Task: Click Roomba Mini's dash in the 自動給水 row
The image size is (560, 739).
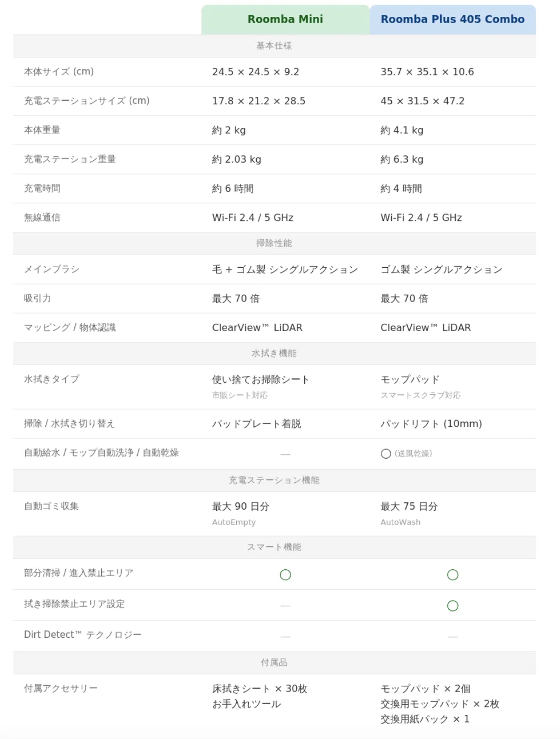Action: [x=285, y=454]
